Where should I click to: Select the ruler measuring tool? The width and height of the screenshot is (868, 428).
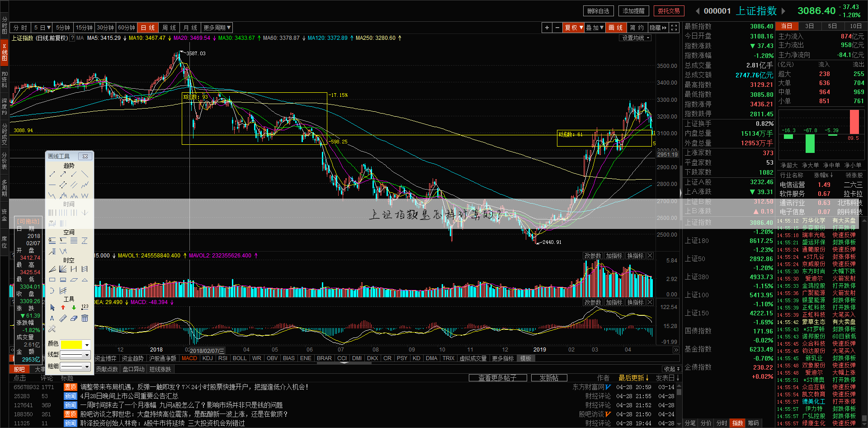point(63,318)
